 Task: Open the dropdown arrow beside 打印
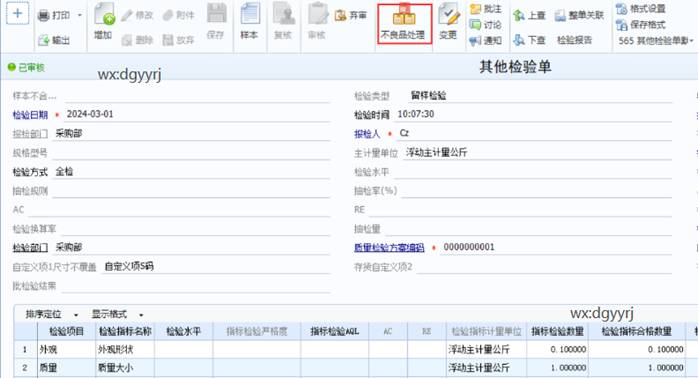[x=80, y=16]
